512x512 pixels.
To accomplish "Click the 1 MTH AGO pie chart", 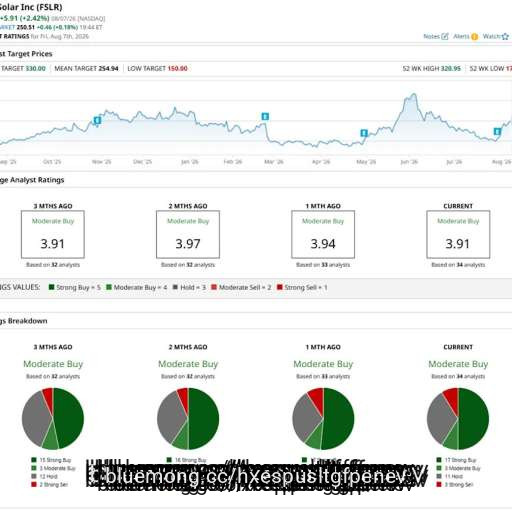I will [323, 419].
